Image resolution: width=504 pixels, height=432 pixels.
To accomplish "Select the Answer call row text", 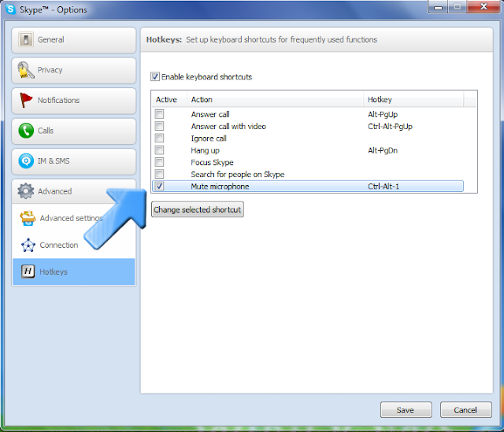I will (x=210, y=114).
